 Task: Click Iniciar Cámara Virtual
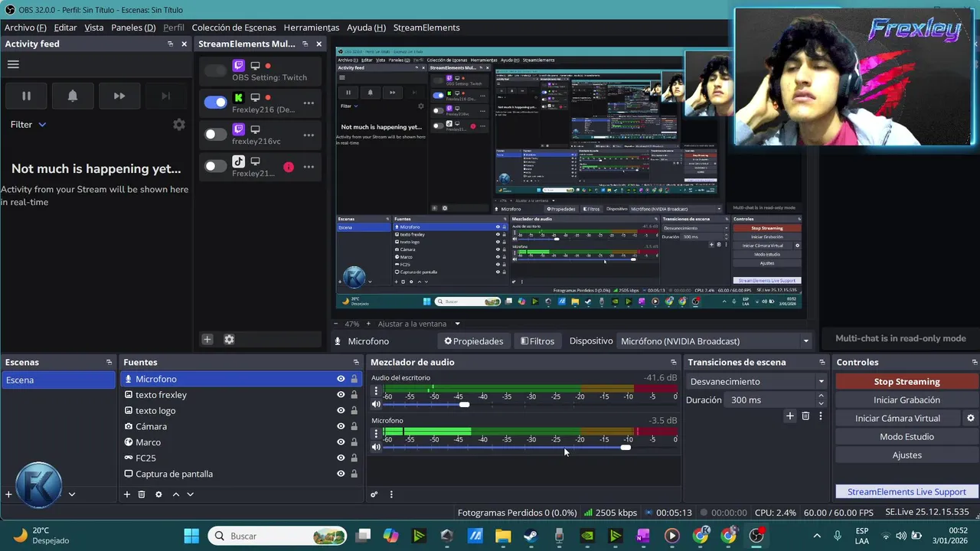coord(897,418)
